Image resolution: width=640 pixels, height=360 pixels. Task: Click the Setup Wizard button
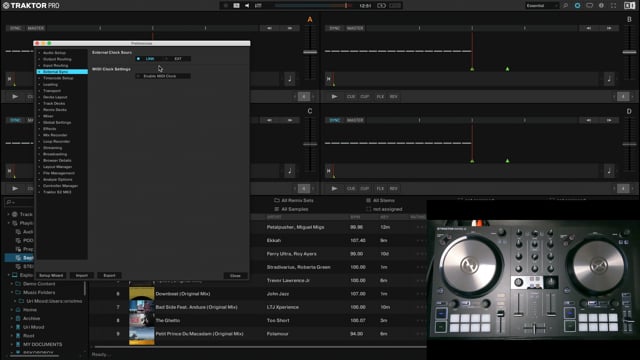point(51,276)
